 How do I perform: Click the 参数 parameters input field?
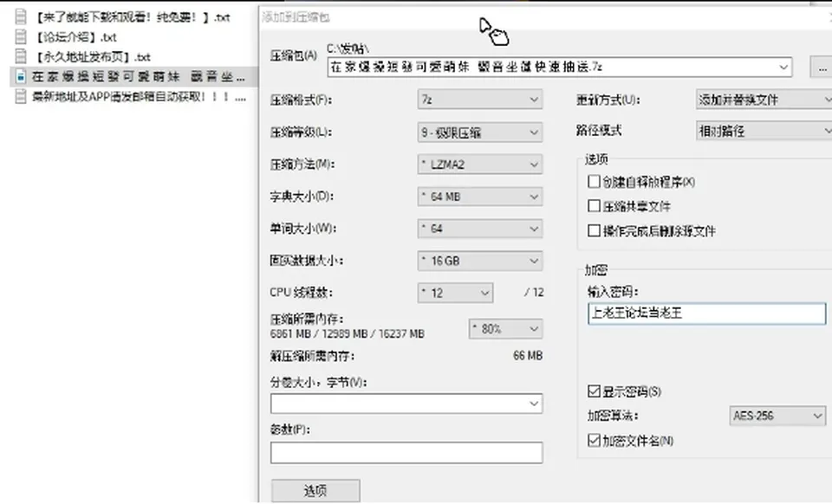click(x=406, y=453)
